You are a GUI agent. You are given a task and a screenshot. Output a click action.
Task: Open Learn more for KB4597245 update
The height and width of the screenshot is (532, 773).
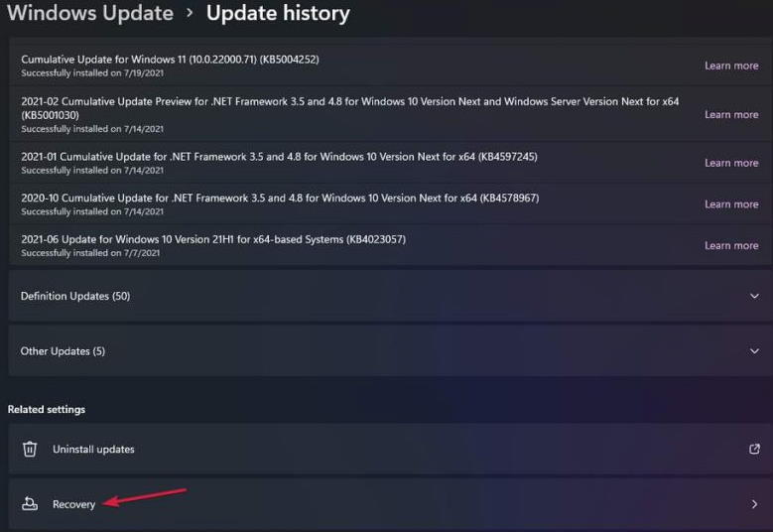pyautogui.click(x=731, y=163)
